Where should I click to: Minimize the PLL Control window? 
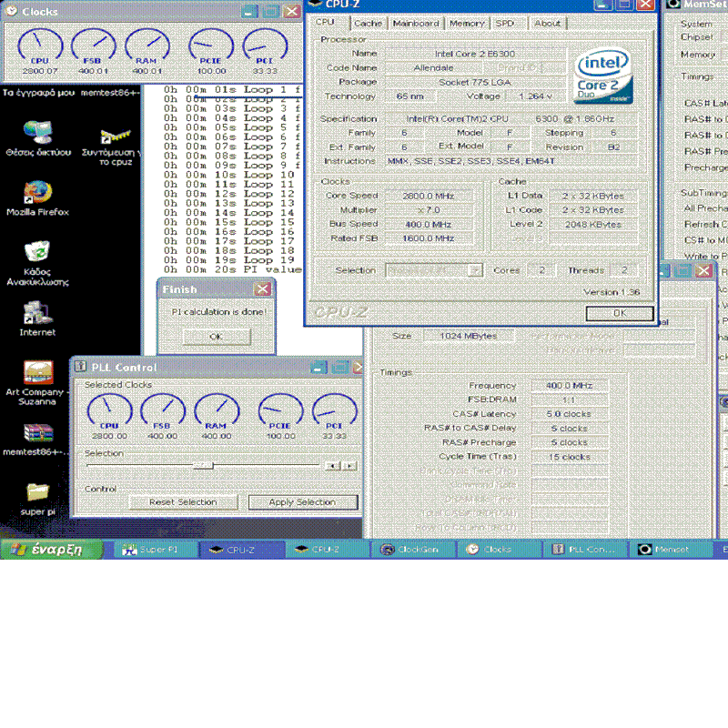[x=319, y=368]
